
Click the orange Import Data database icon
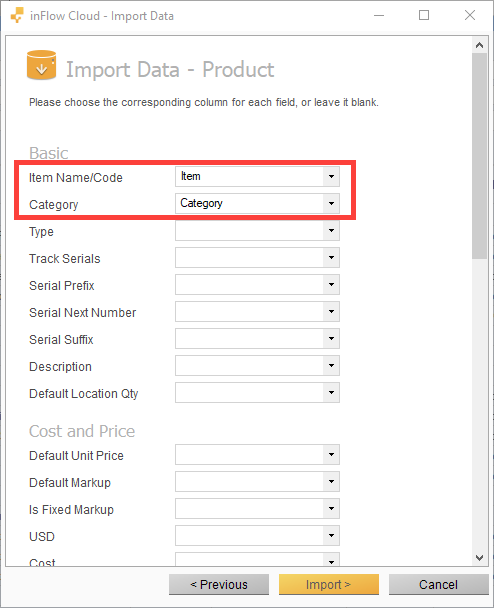(x=41, y=65)
